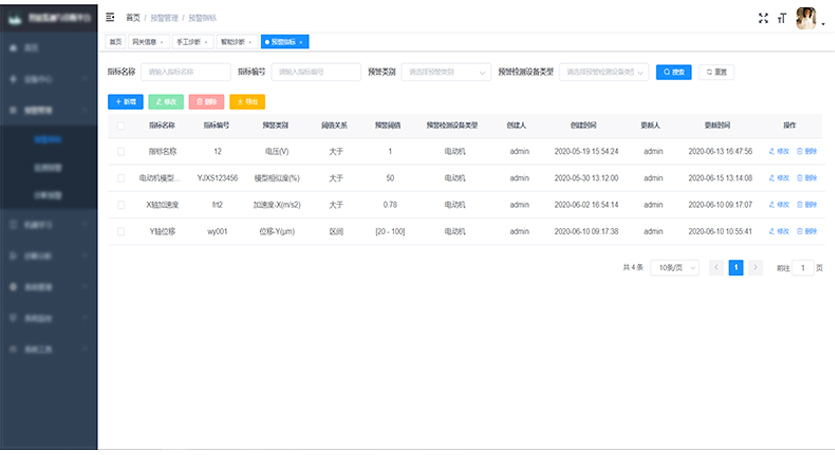Expand the 系统监控 sidebar menu
Viewport: 835px width, 455px height.
[x=48, y=318]
